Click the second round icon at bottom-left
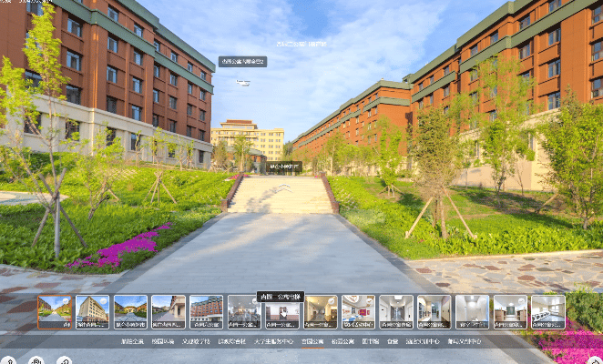Screen dimensions: 603x364 [36, 360]
